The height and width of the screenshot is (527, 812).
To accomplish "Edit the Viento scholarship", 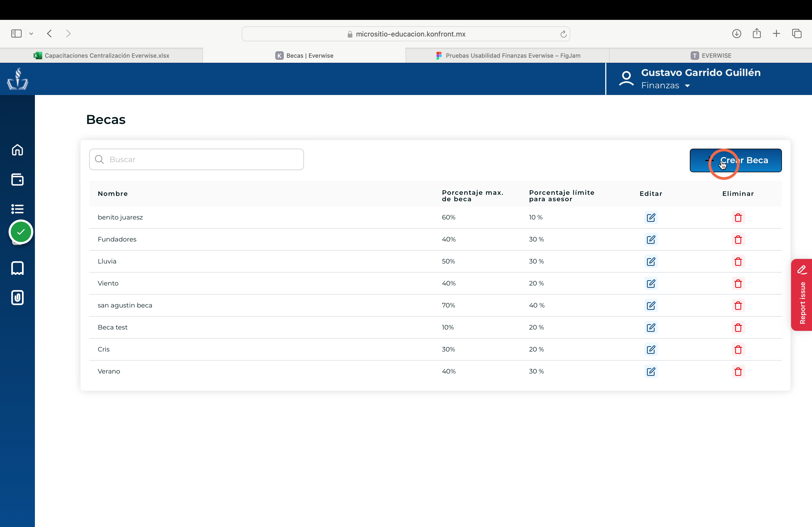I will [651, 284].
